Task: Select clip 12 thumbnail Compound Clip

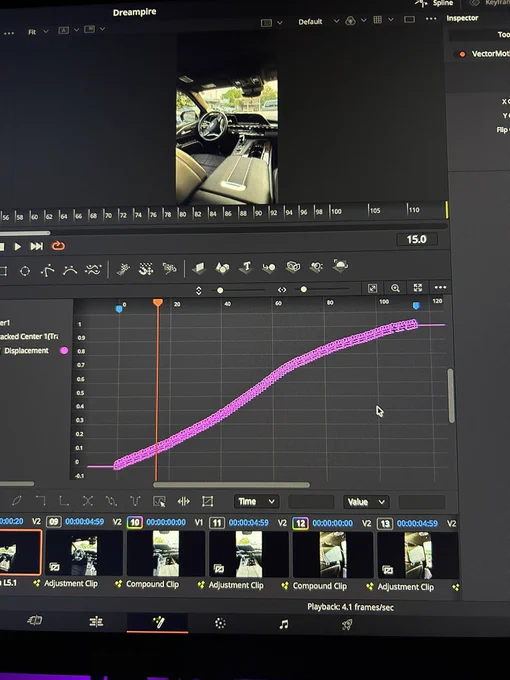Action: click(x=333, y=555)
